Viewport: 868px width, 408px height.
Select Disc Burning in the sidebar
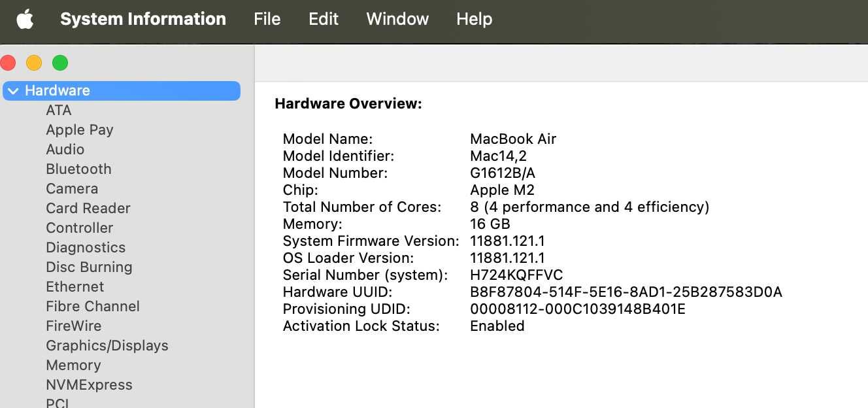89,267
